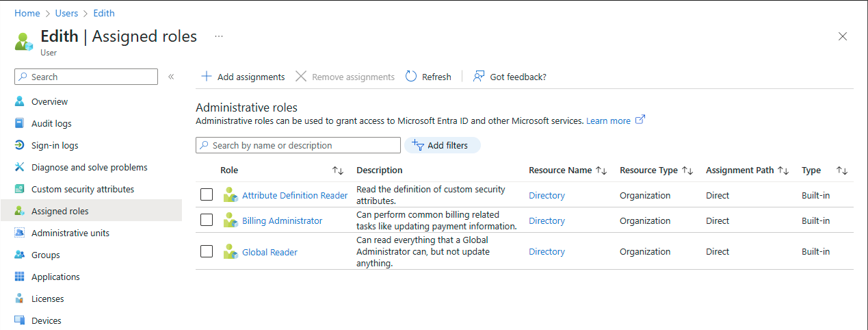
Task: Sort the Resource Name column
Action: click(x=601, y=170)
